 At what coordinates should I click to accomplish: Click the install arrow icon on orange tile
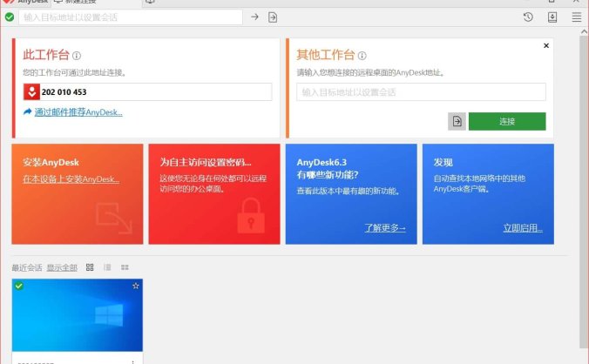pyautogui.click(x=114, y=218)
